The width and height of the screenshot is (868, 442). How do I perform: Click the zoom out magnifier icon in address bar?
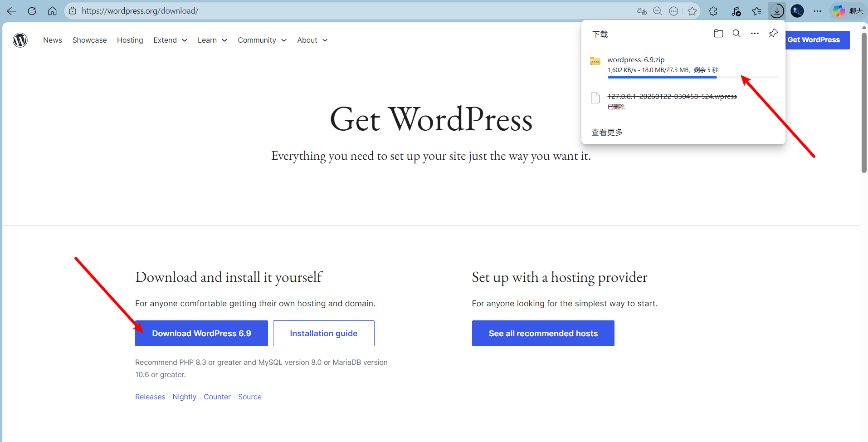click(x=658, y=11)
